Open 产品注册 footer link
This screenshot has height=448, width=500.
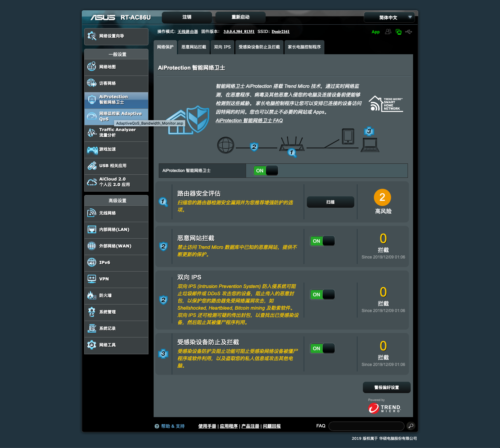[251, 426]
